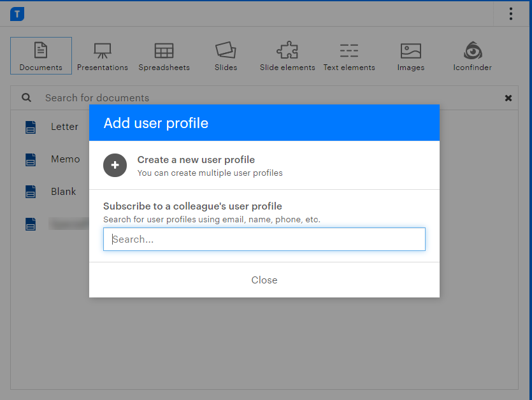Image resolution: width=532 pixels, height=400 pixels.
Task: Clear the search using the X icon
Action: (508, 98)
